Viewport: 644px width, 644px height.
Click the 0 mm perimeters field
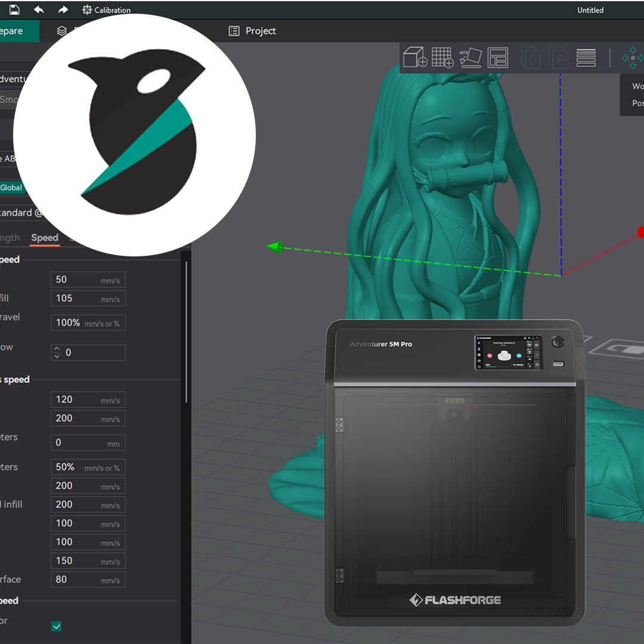point(88,442)
